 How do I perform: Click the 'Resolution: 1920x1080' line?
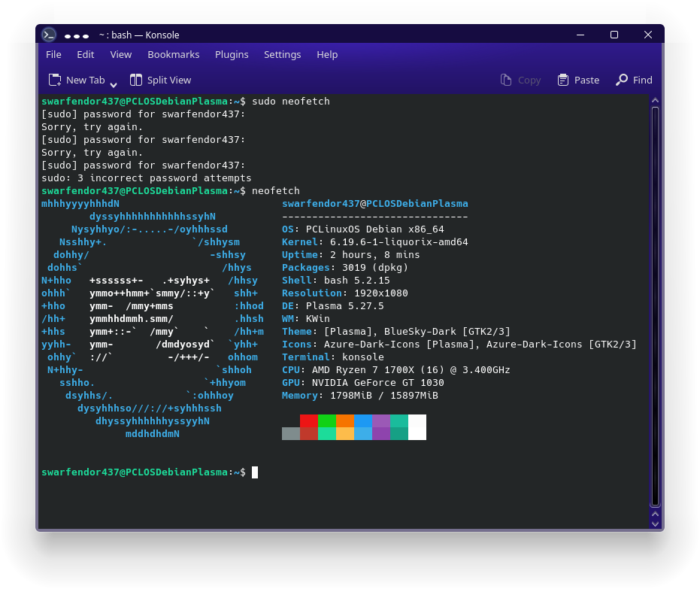344,293
